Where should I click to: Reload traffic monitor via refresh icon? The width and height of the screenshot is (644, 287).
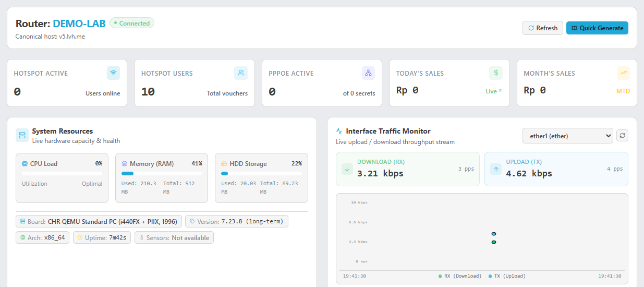[x=622, y=136]
